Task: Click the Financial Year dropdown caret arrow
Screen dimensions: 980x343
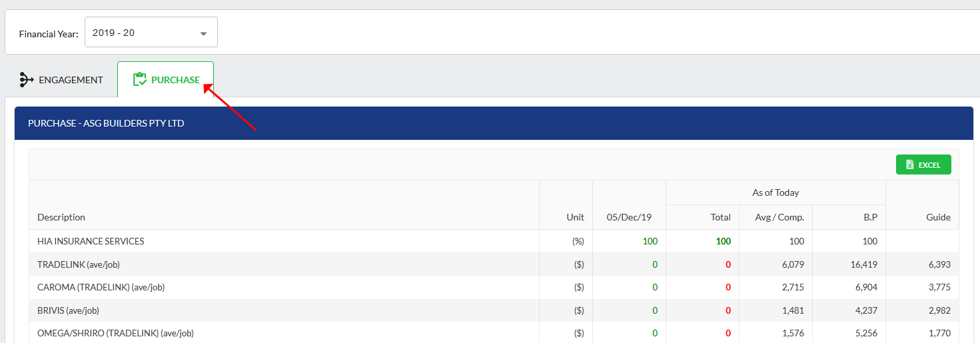Action: pyautogui.click(x=204, y=34)
